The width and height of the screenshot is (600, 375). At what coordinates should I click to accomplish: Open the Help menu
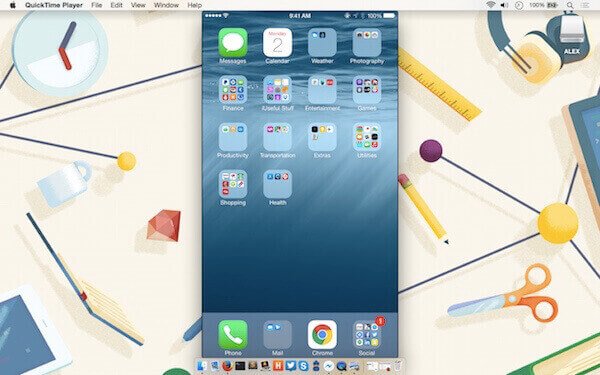click(x=194, y=5)
